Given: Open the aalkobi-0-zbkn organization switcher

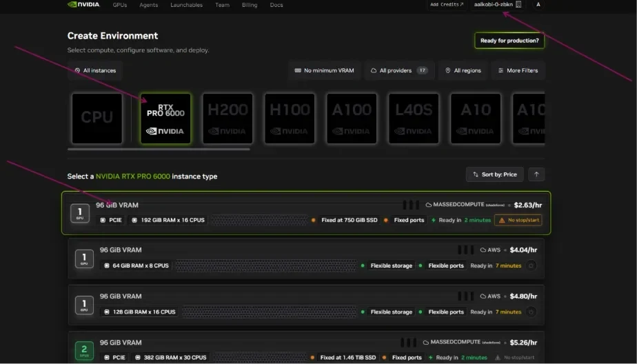Looking at the screenshot, I should (498, 4).
